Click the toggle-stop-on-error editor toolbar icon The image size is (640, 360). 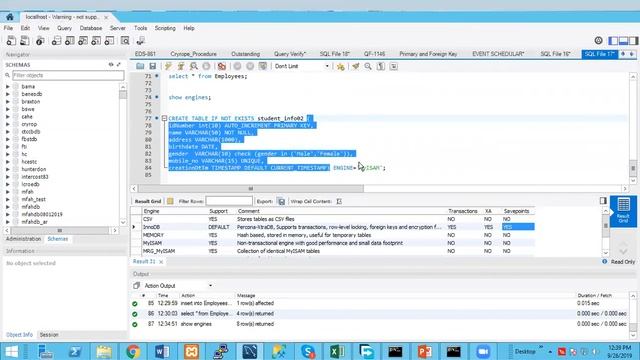(222, 66)
